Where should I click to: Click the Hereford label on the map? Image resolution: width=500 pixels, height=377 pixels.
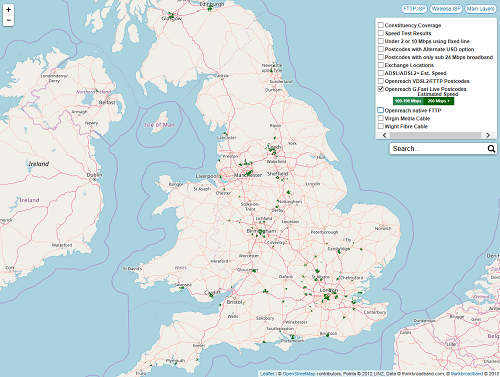(220, 261)
